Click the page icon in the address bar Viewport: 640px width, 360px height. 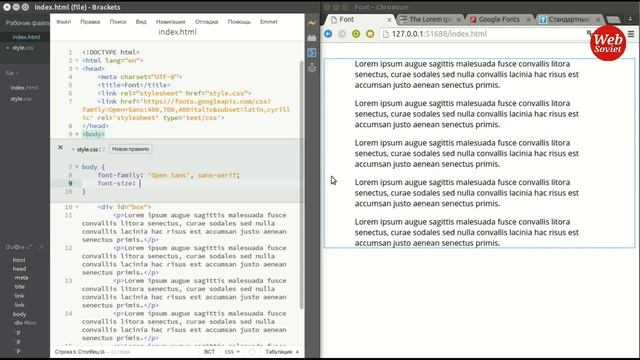coord(385,34)
